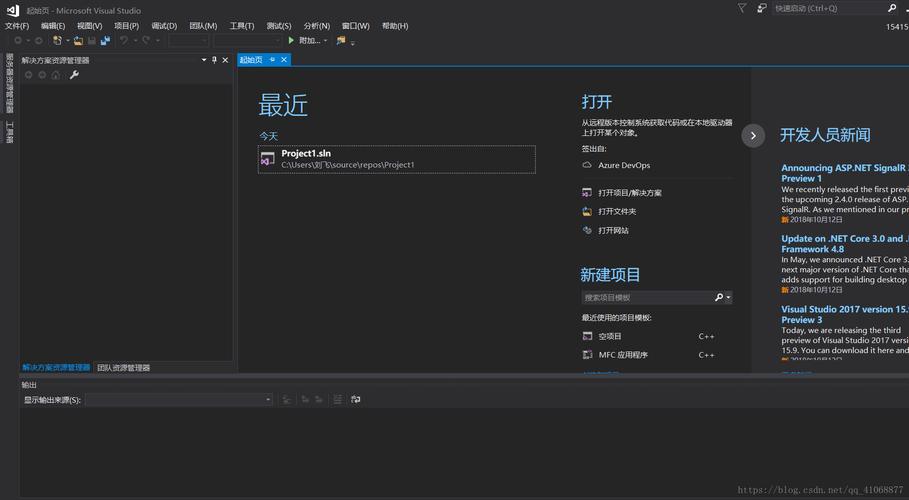The image size is (909, 500).
Task: Click the Save All toolbar icon
Action: tap(106, 41)
